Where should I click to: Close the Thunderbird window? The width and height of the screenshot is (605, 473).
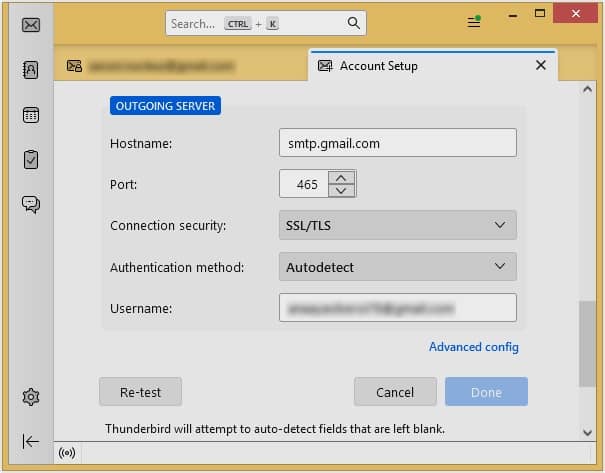(575, 14)
